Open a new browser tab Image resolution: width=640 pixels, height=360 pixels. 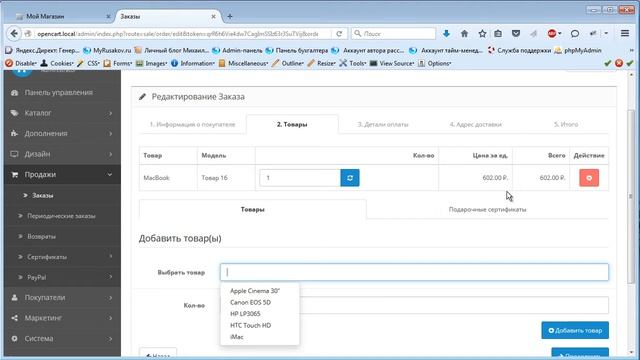(x=230, y=16)
